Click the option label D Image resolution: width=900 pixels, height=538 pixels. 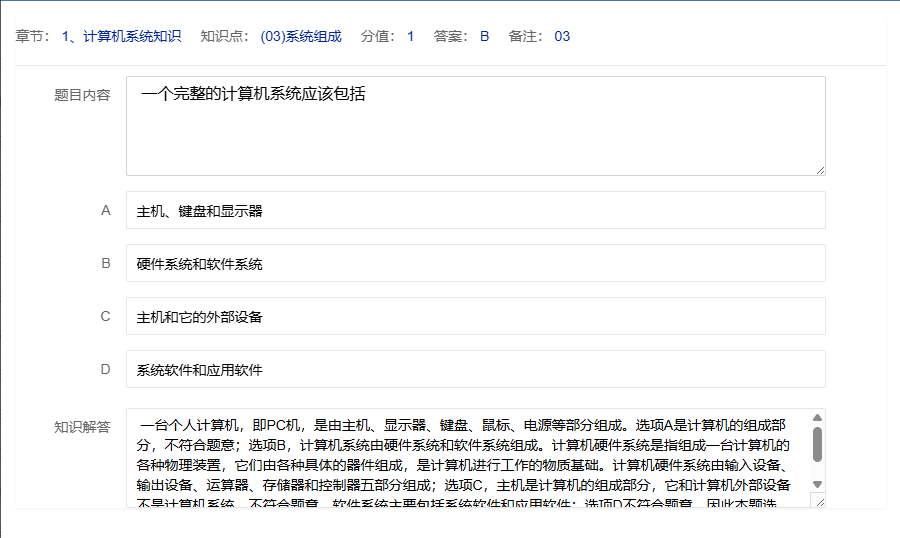coord(105,370)
